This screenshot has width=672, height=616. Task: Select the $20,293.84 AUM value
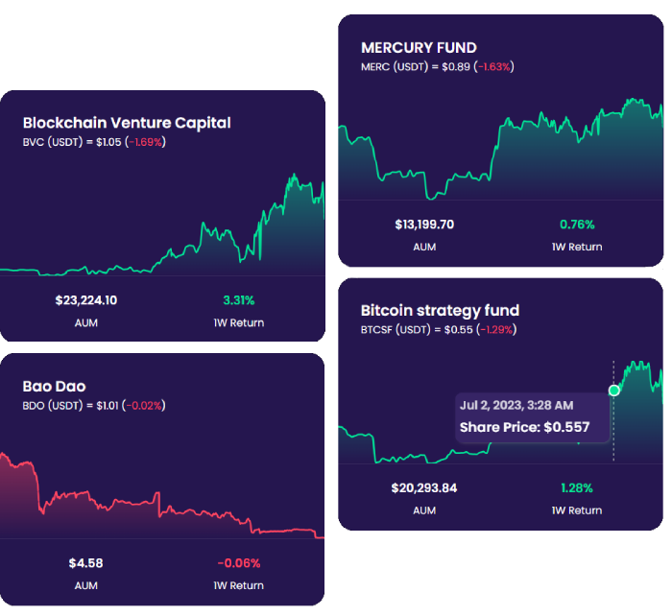pyautogui.click(x=424, y=487)
